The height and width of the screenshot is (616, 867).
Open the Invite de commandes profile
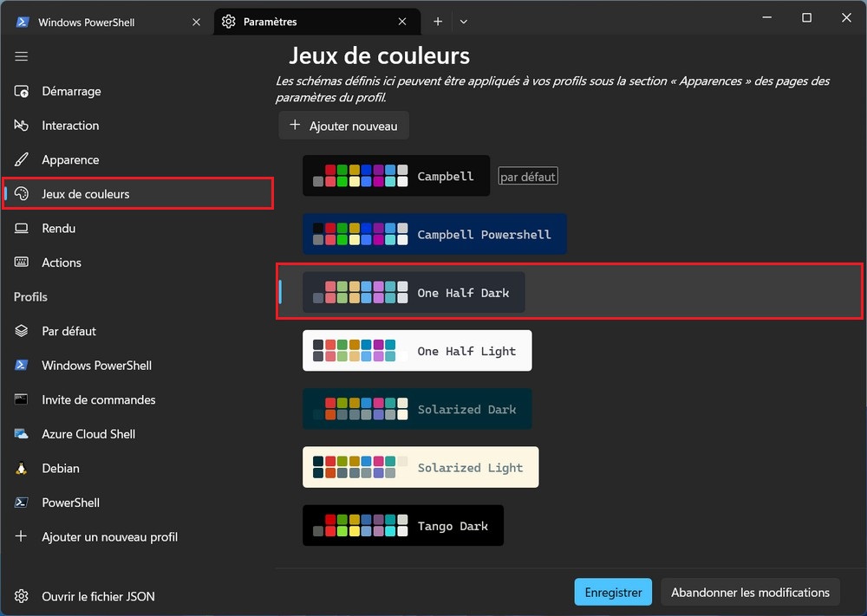tap(138, 399)
